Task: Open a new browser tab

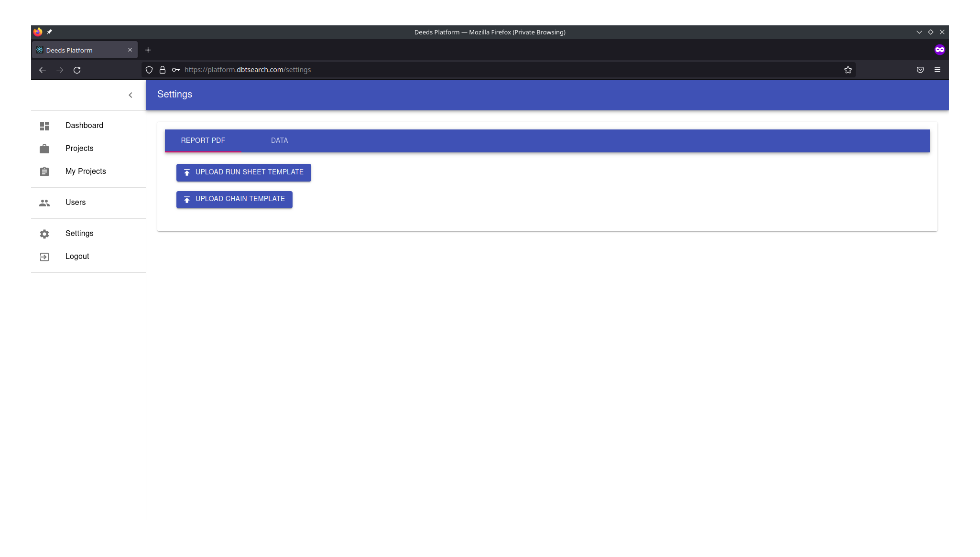Action: click(148, 50)
